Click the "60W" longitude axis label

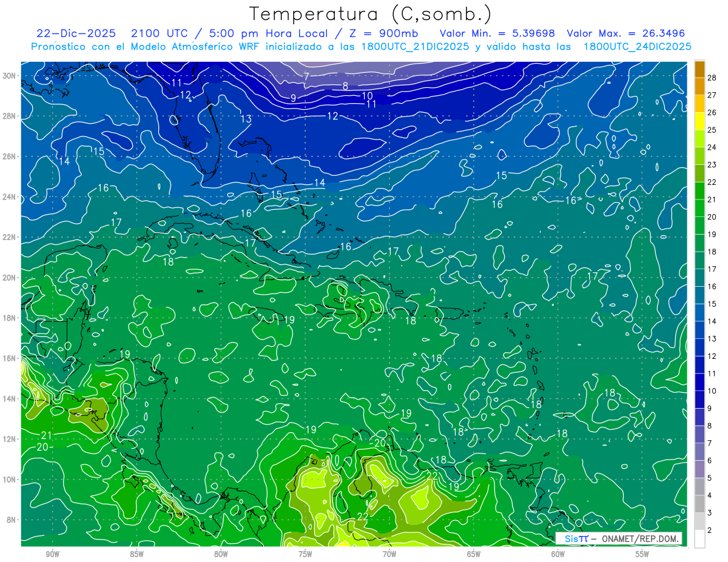coord(558,554)
